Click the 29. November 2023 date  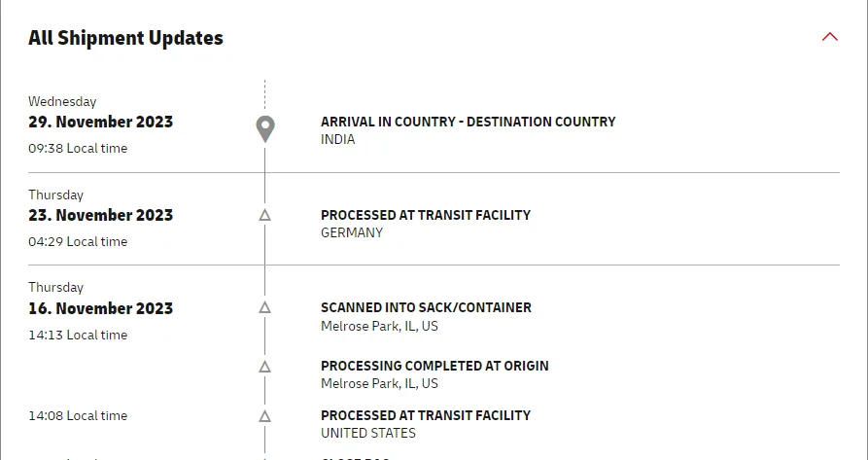(x=100, y=123)
